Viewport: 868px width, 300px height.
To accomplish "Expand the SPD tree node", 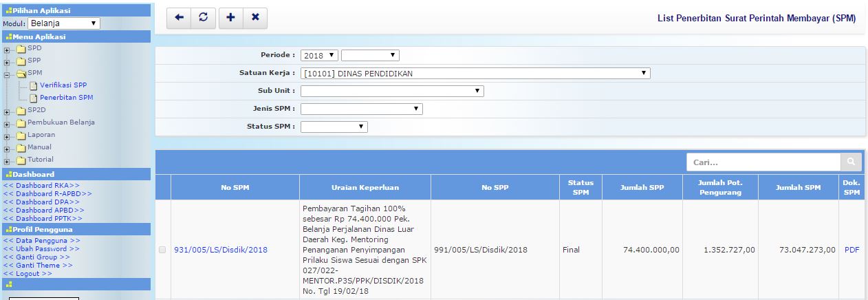I will (7, 49).
